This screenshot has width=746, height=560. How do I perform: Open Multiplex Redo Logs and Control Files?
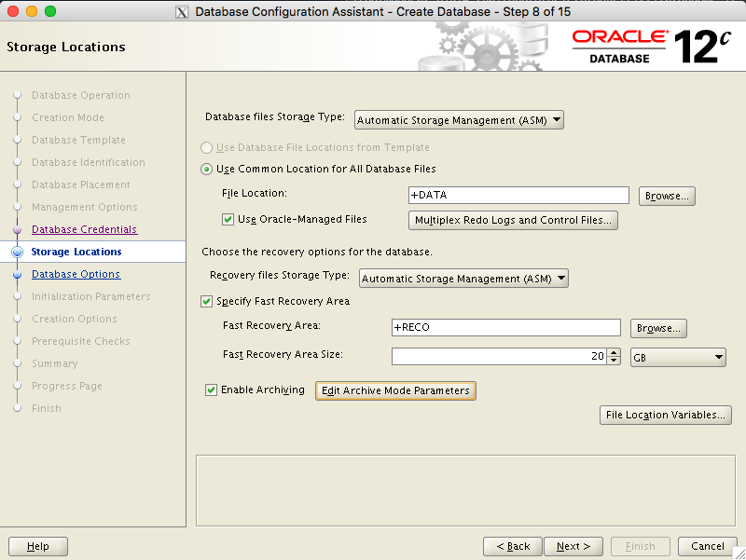pos(514,220)
